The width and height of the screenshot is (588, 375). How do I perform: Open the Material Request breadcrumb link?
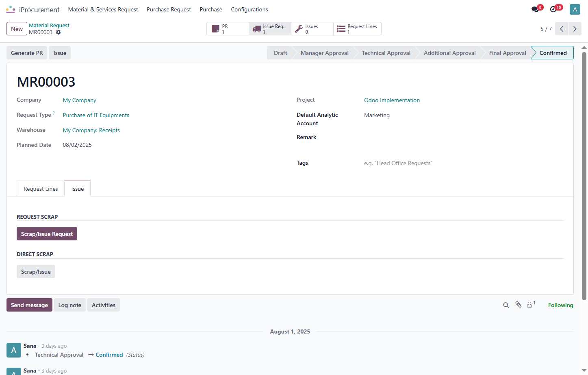(49, 25)
